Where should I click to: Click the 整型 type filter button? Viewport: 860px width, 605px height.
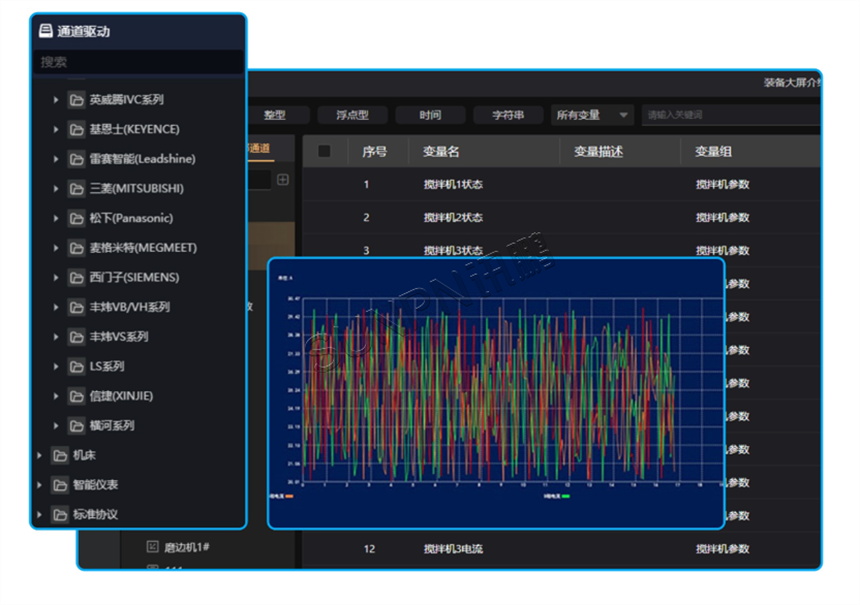(274, 115)
